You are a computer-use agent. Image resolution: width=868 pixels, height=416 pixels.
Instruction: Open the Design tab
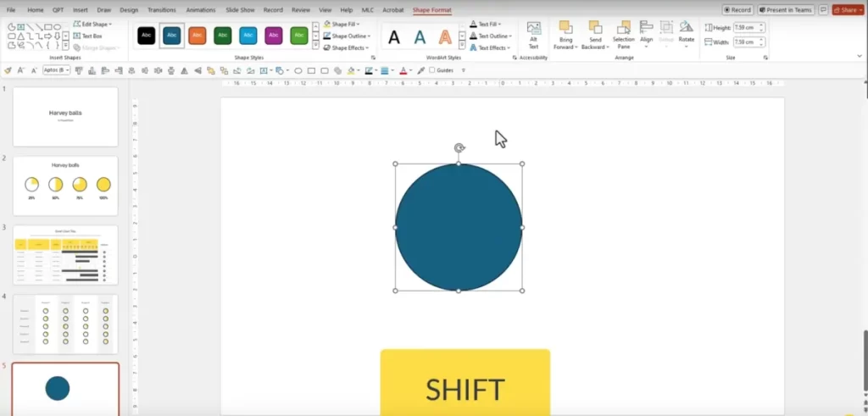[x=129, y=10]
